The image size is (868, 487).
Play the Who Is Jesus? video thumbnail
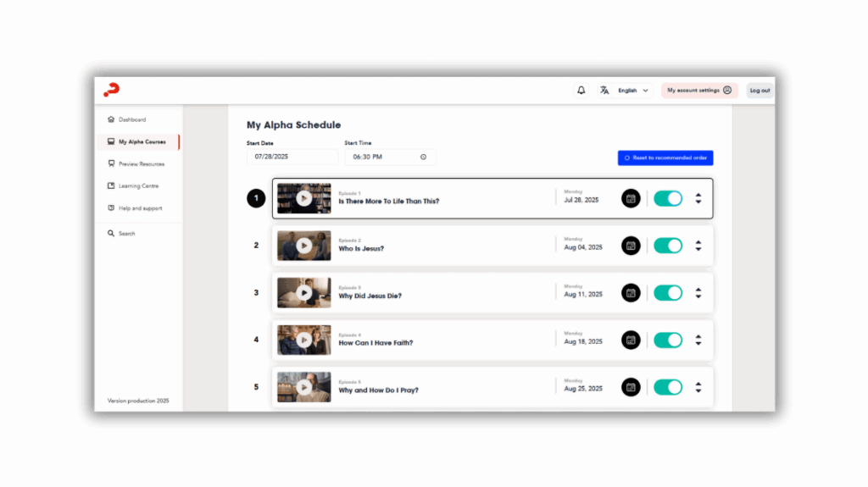pyautogui.click(x=304, y=246)
